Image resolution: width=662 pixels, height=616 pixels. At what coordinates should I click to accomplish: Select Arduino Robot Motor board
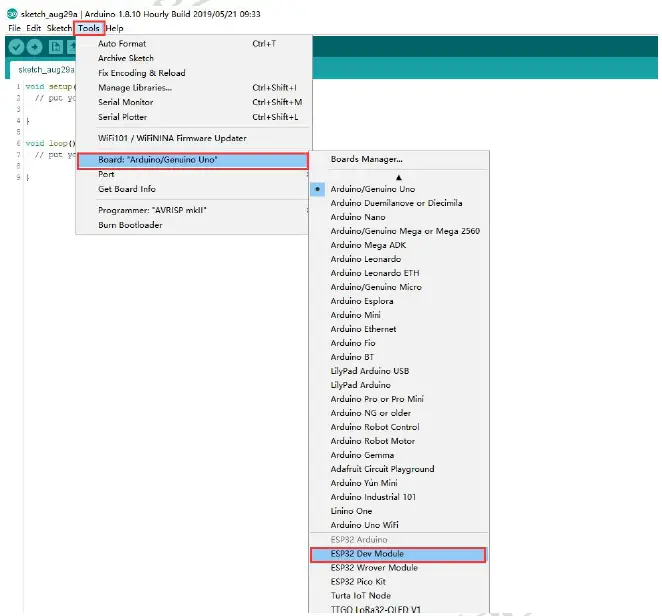click(x=399, y=441)
